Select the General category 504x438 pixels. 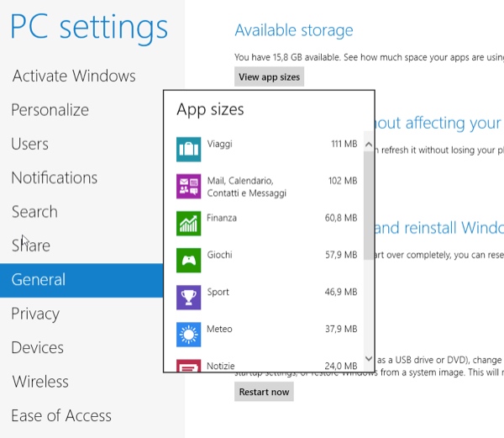81,280
